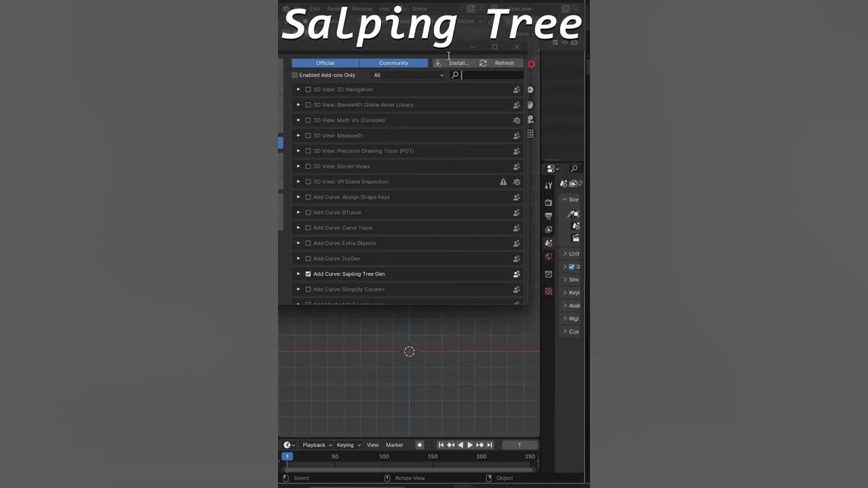Toggle the camera view gizmo icon
The height and width of the screenshot is (488, 868).
530,119
